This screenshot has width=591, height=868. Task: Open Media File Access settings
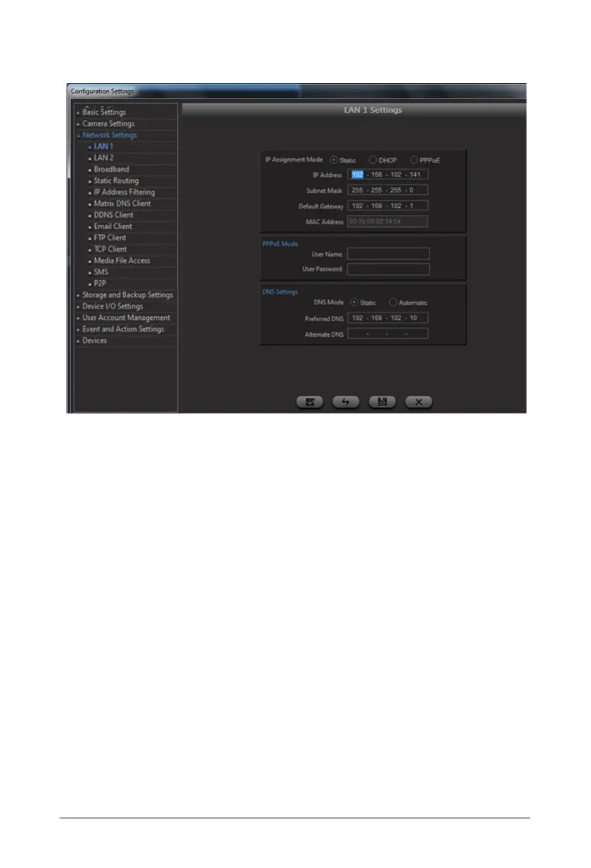point(122,260)
